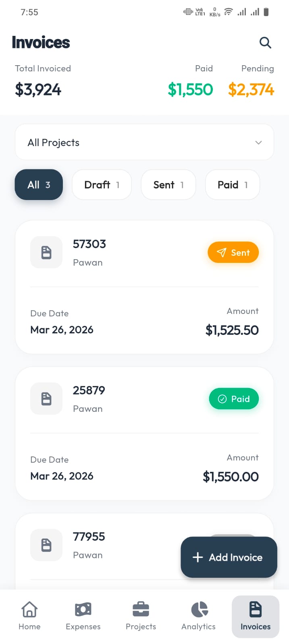Click the green Paid total amount

(x=191, y=89)
